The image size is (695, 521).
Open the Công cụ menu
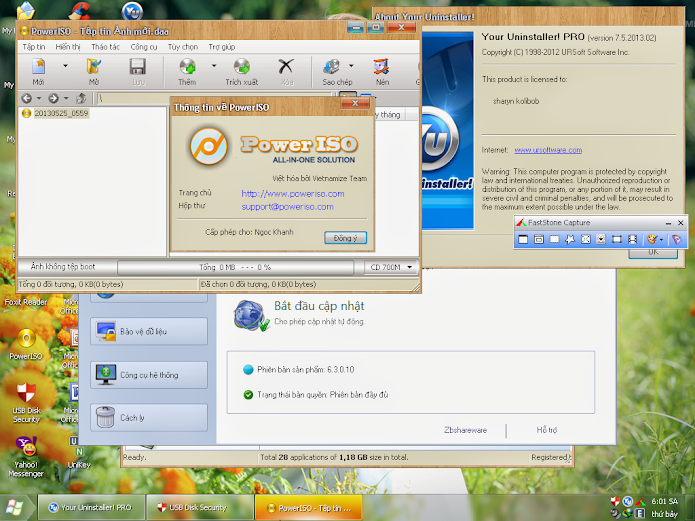(144, 47)
